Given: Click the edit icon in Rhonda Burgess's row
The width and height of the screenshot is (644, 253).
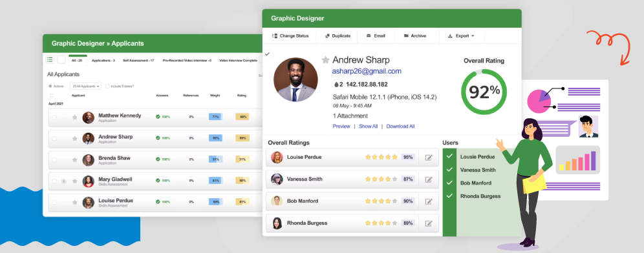Looking at the screenshot, I should (429, 223).
